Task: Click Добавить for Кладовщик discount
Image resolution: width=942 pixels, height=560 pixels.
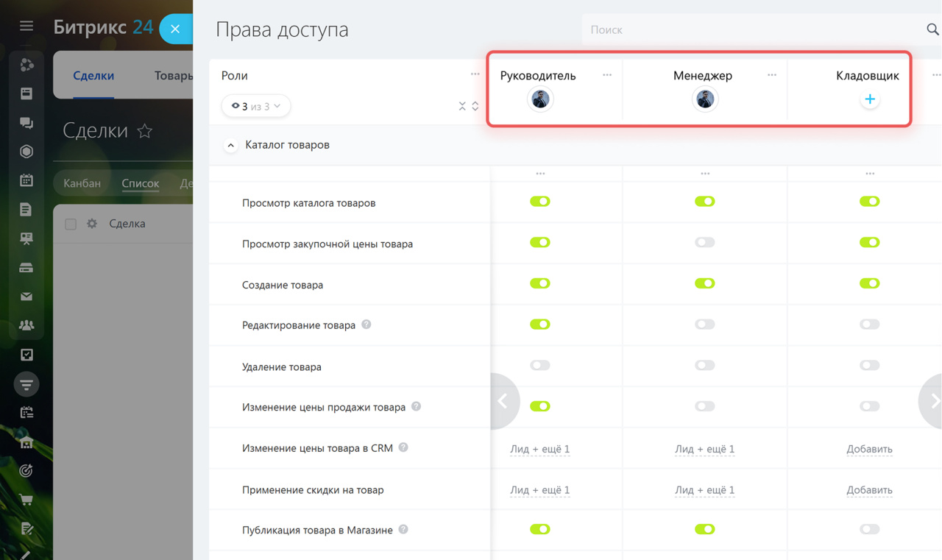Action: click(870, 490)
